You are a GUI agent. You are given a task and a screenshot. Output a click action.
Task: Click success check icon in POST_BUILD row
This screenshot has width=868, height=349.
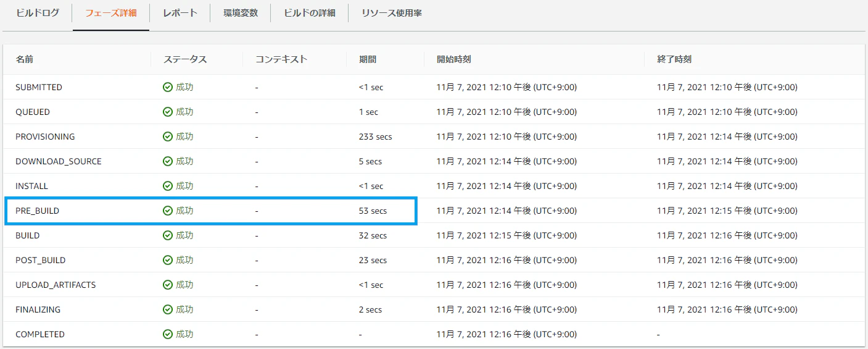click(168, 260)
